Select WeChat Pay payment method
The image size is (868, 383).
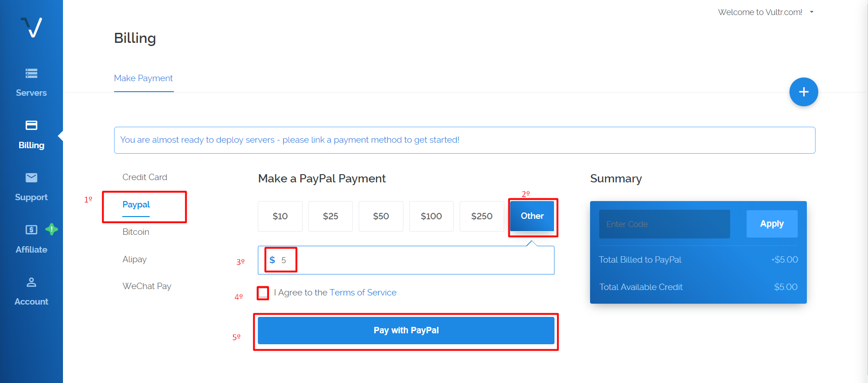(147, 286)
